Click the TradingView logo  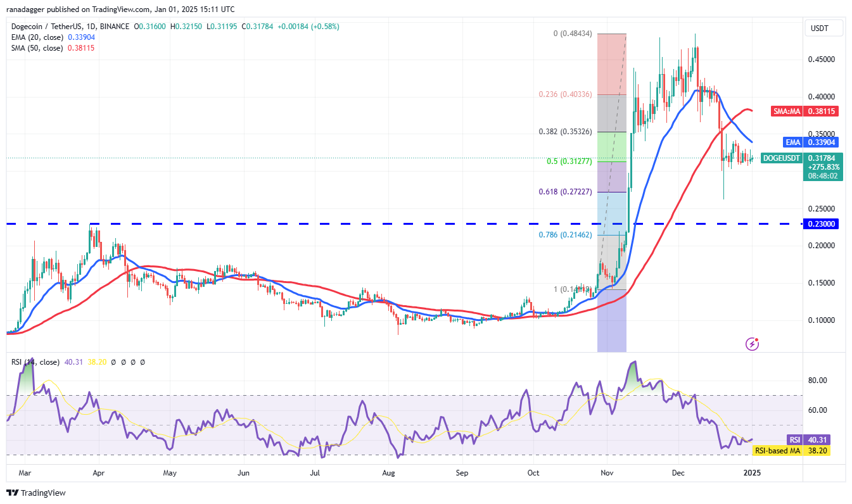(x=36, y=493)
